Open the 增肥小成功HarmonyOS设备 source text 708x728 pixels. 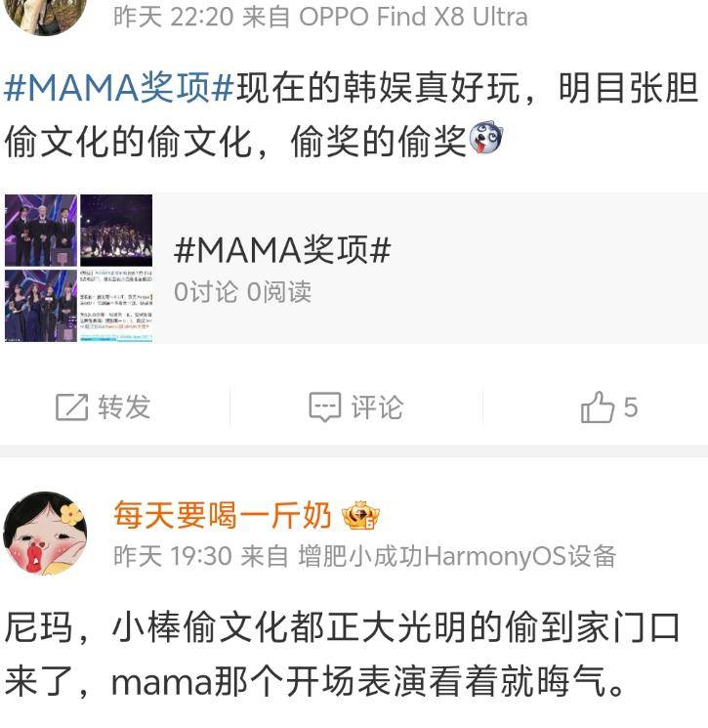(457, 556)
